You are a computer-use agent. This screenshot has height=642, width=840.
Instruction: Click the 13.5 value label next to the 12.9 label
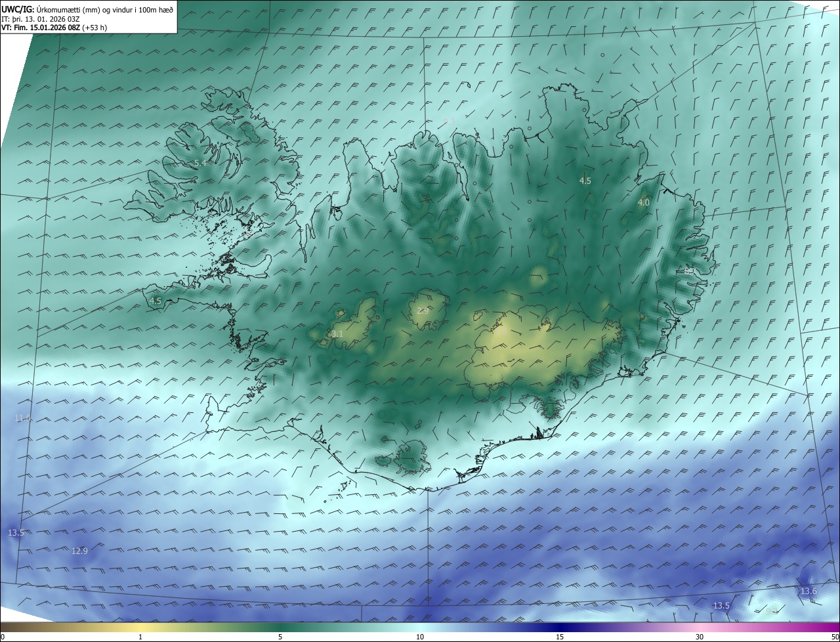(16, 532)
